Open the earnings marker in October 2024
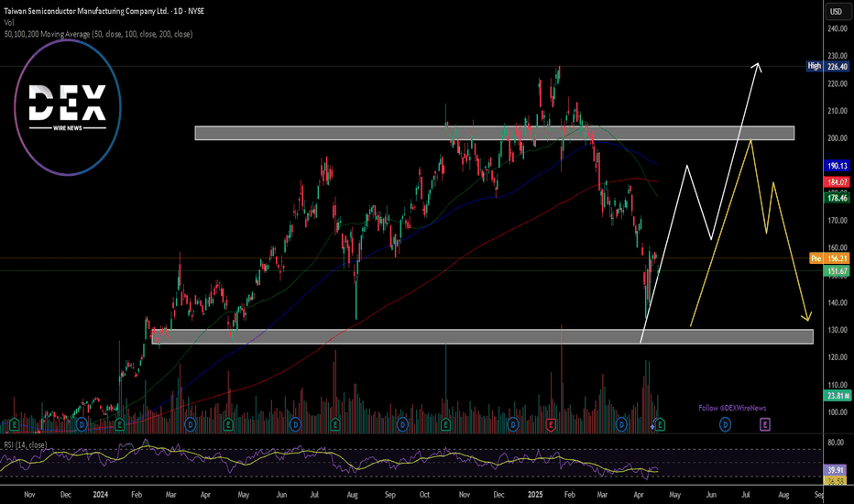This screenshot has width=854, height=504. click(x=445, y=424)
